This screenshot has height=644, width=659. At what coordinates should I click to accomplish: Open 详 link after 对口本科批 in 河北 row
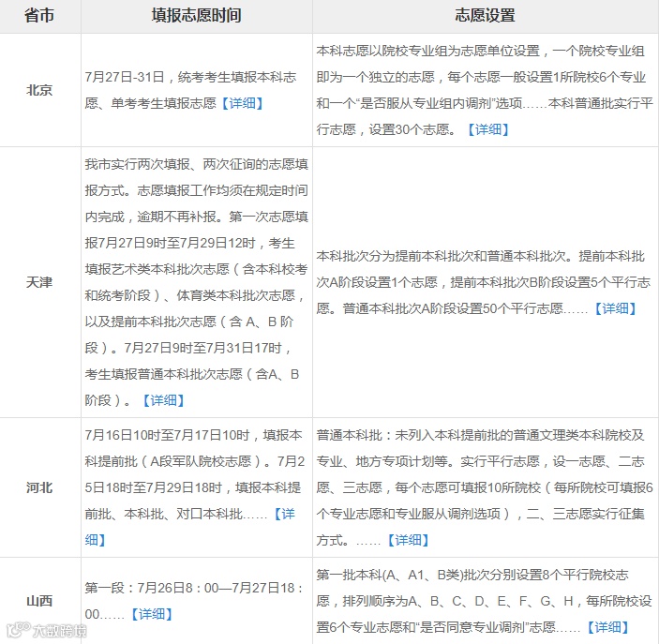[284, 514]
